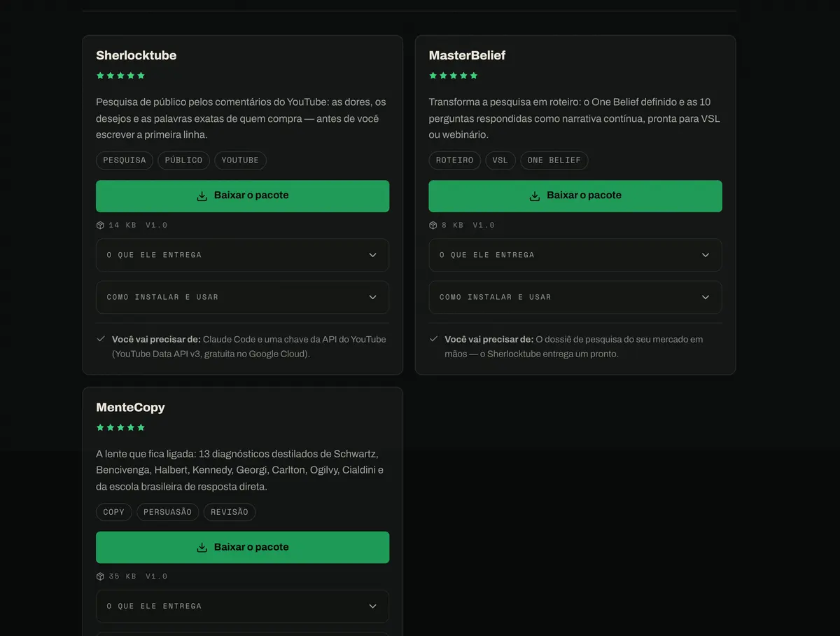Screen dimensions: 840x636
Task: Click the VSL tag on MasterBelief
Action: tap(500, 160)
